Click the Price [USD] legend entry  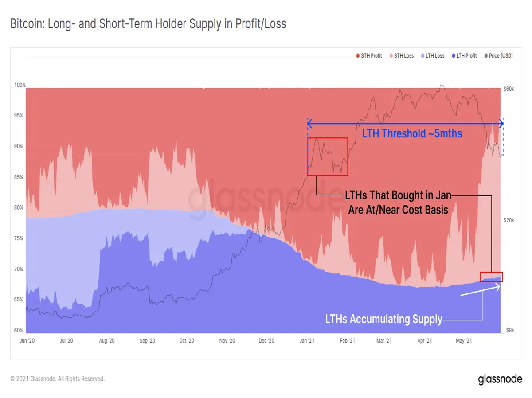(498, 56)
